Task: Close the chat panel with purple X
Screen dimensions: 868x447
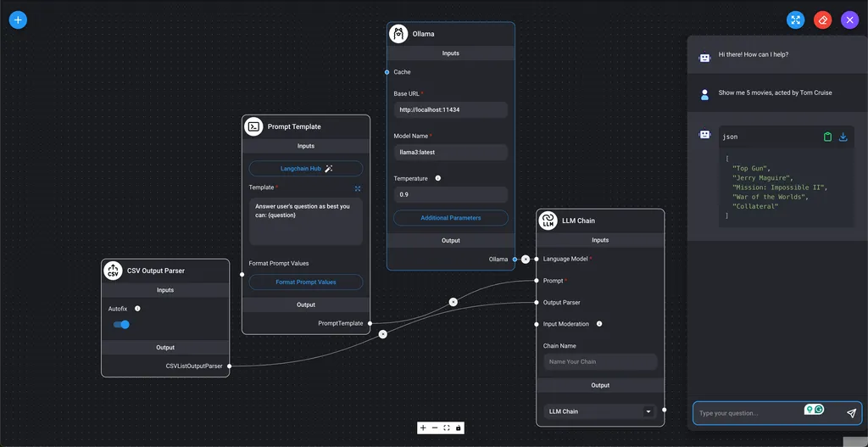Action: (x=849, y=20)
